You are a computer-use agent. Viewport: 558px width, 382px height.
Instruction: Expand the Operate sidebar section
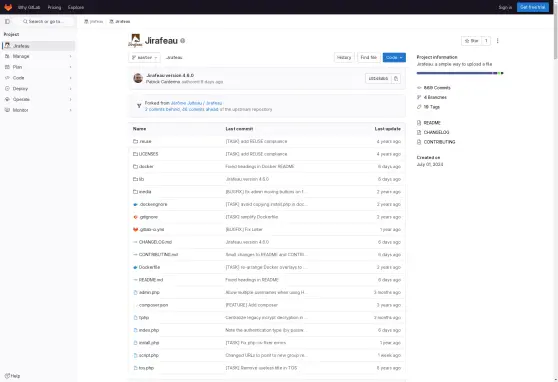pyautogui.click(x=38, y=99)
